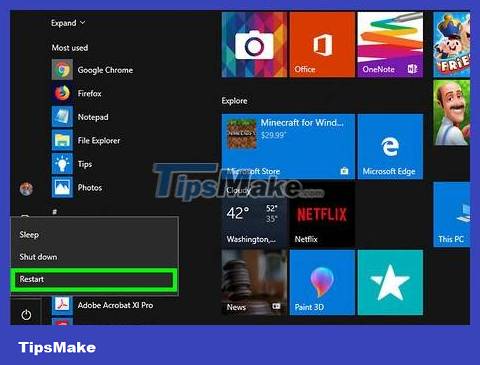Open the Friends game tile
The height and width of the screenshot is (365, 480).
click(452, 45)
